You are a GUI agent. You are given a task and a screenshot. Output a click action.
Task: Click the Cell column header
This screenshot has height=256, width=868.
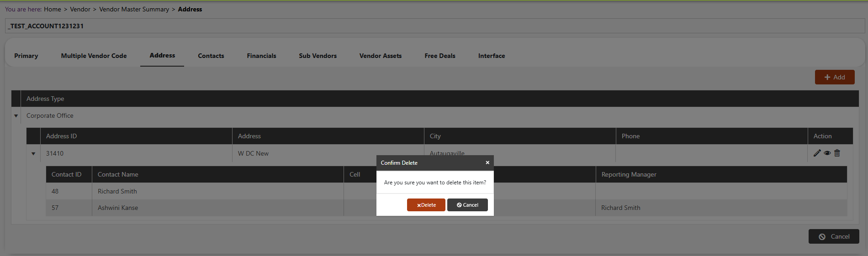click(x=360, y=174)
